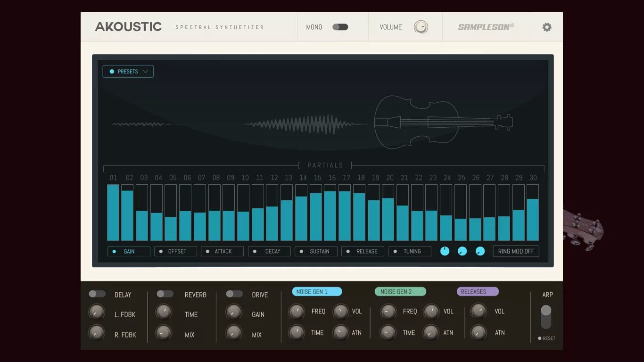Screen dimensions: 644x362
Task: Click the Releases VOL knob
Action: 478,311
